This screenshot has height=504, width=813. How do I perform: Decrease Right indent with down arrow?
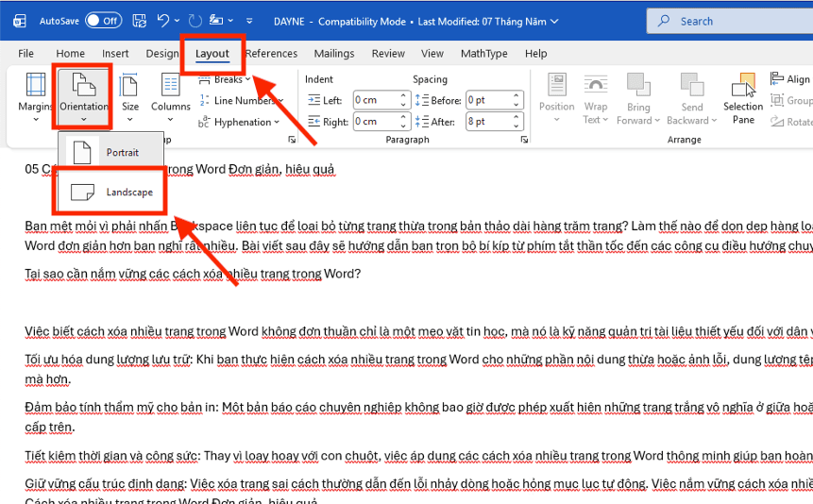403,126
